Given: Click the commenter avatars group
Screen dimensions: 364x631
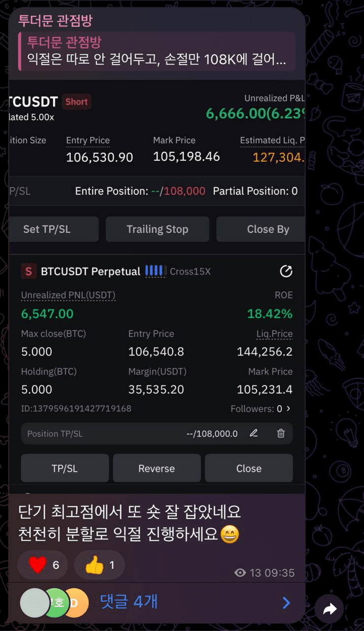Looking at the screenshot, I should click(54, 602).
